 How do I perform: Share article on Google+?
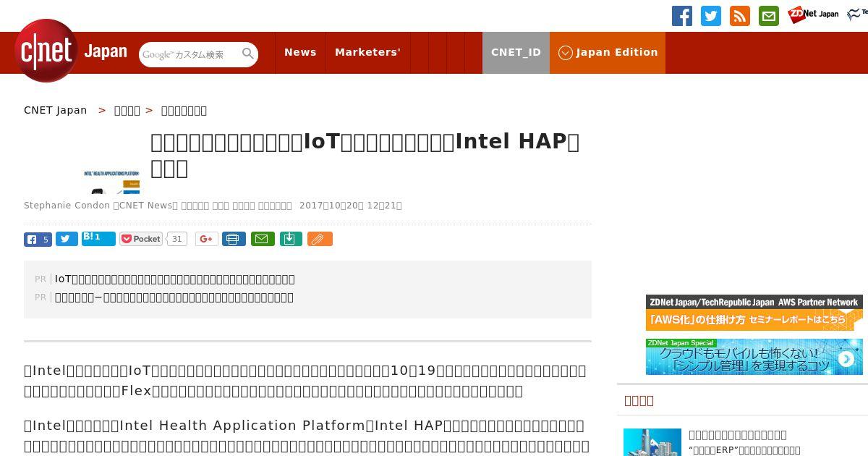tap(207, 239)
